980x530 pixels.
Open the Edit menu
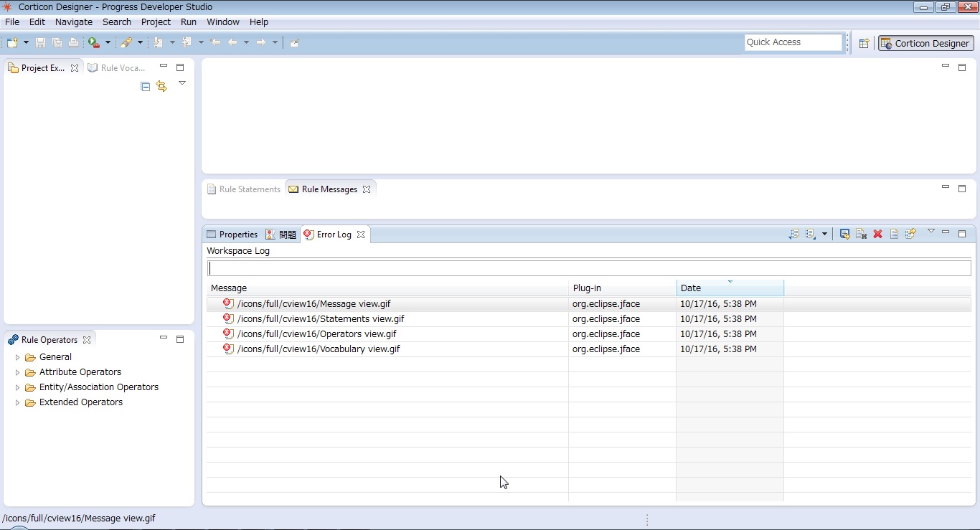tap(37, 22)
